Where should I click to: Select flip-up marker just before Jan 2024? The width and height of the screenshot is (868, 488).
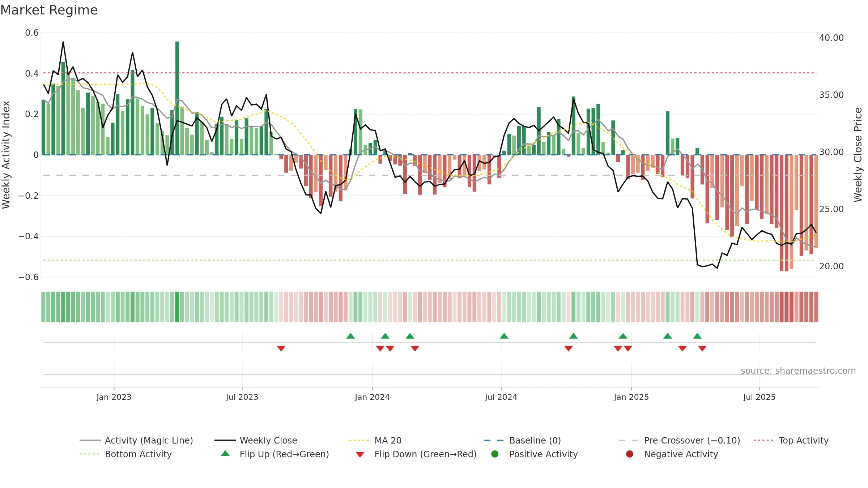[350, 336]
